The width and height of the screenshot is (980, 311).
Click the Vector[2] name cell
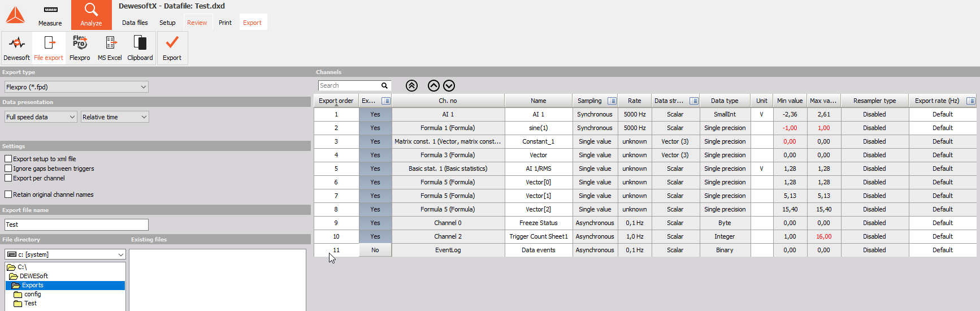tap(539, 209)
